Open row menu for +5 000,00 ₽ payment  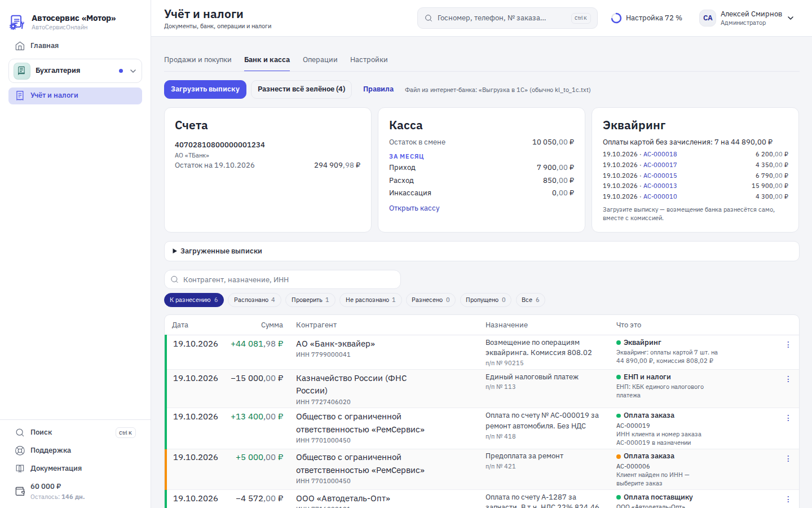point(788,459)
